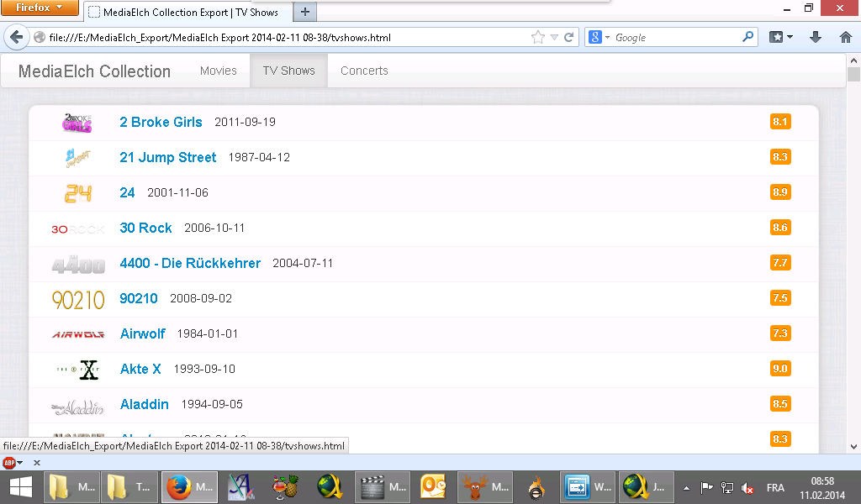Close the add-on bar with the X
The width and height of the screenshot is (861, 504).
pos(37,463)
